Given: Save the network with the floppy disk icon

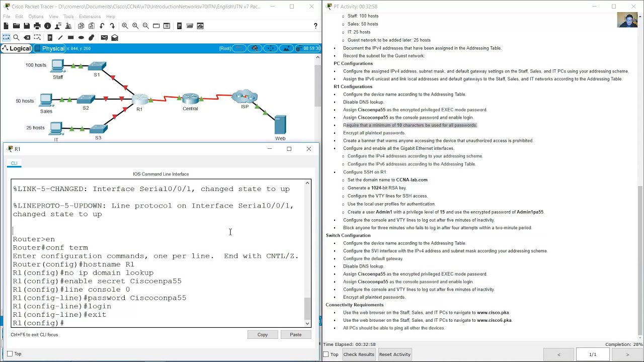Looking at the screenshot, I should [27, 26].
